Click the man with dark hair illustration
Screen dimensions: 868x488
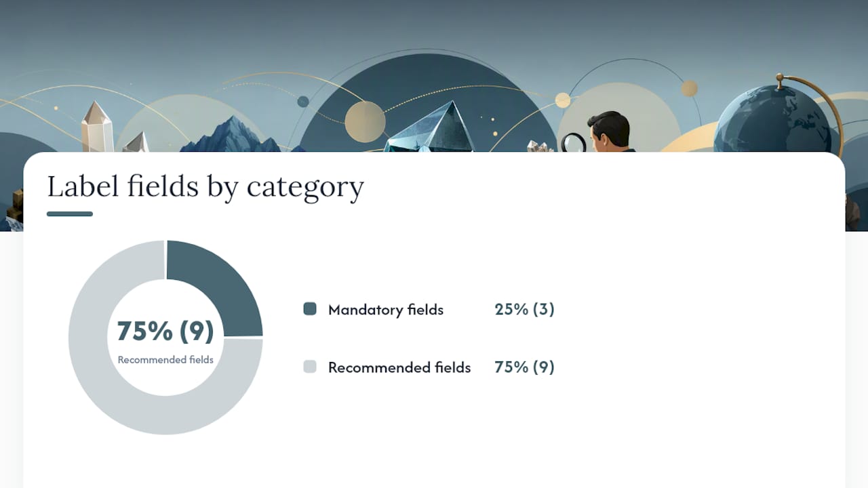click(610, 131)
